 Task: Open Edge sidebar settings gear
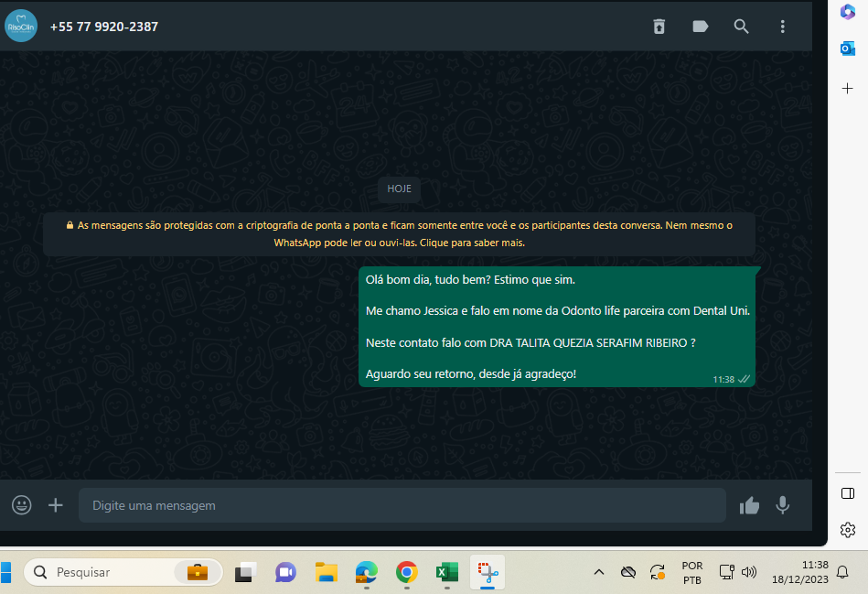click(x=848, y=530)
